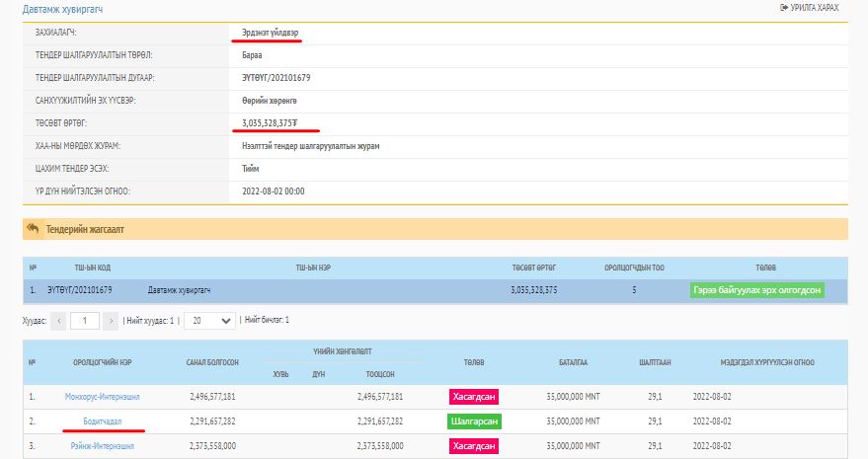The height and width of the screenshot is (459, 868).
Task: Click the red Хасагдсан status for Монхорус-Интернэшнл
Action: [x=473, y=397]
